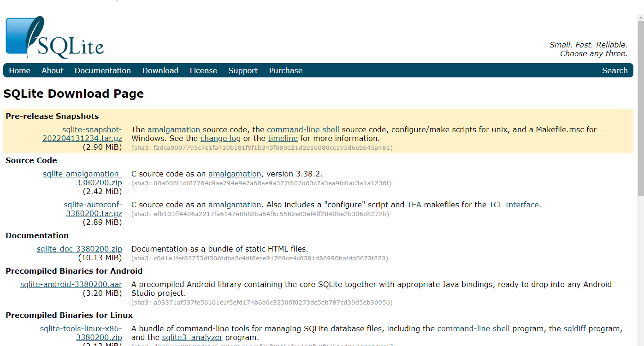This screenshot has height=346, width=644.
Task: Open amalgamation link beside version 3.38.2
Action: 235,174
